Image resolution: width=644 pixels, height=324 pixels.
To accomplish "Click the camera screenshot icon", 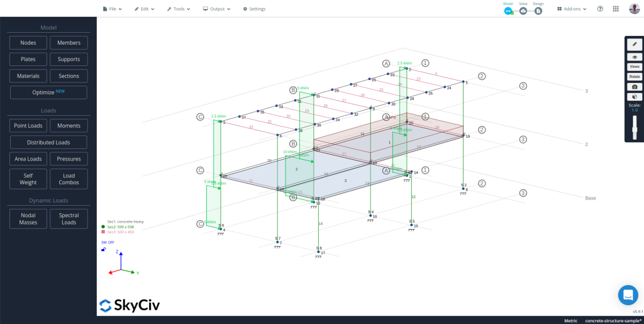I will [635, 86].
